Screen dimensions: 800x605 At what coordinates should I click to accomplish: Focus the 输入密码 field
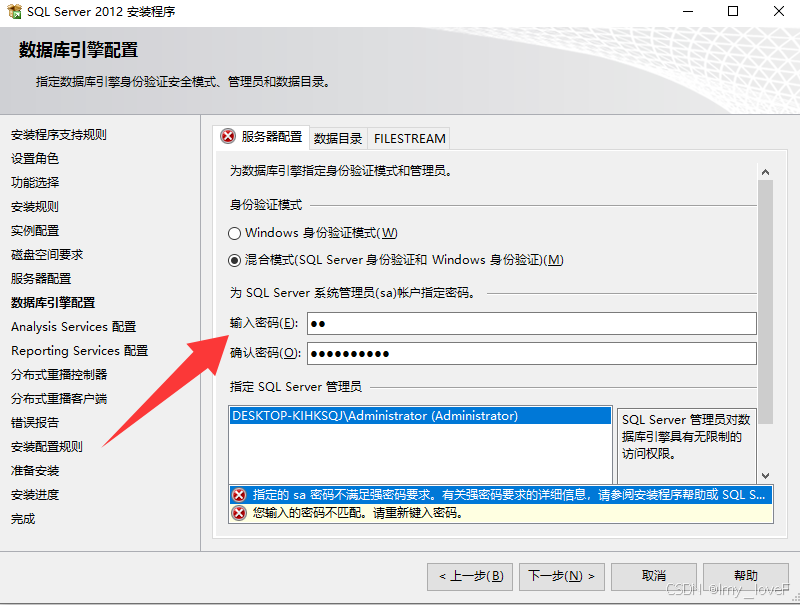click(x=532, y=323)
